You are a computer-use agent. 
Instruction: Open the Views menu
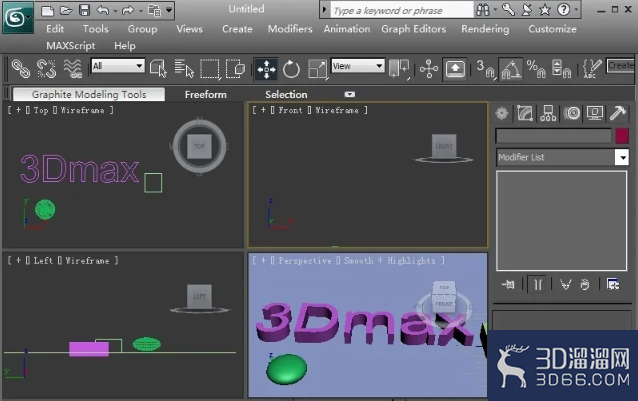189,29
